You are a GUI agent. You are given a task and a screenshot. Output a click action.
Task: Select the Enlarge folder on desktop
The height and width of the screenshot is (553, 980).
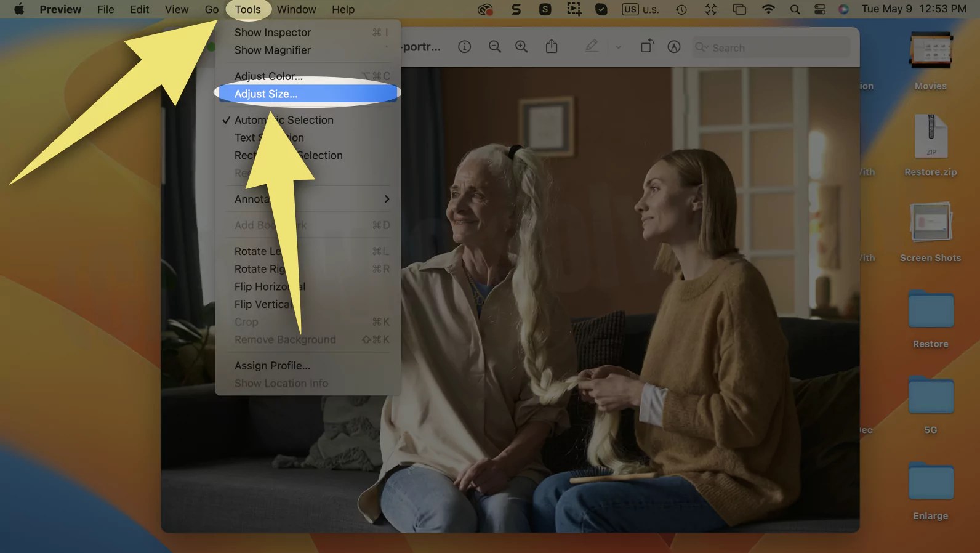[931, 490]
